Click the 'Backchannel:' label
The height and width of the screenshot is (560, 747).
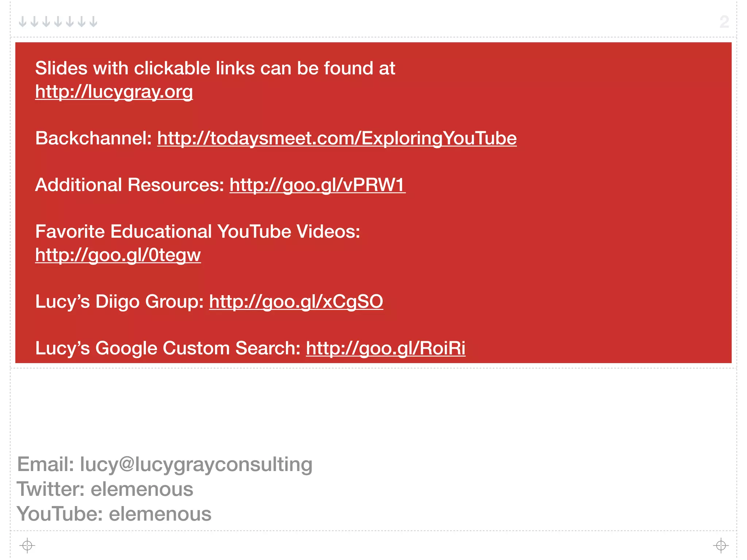point(93,138)
